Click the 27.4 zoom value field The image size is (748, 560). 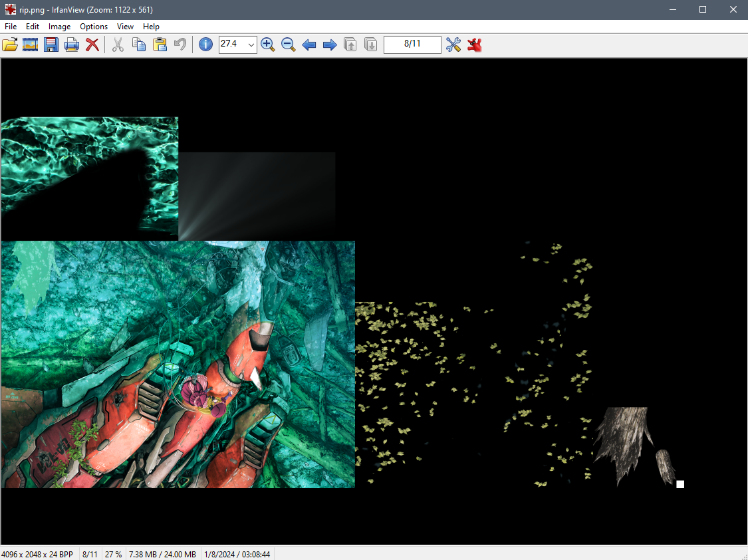pyautogui.click(x=232, y=45)
